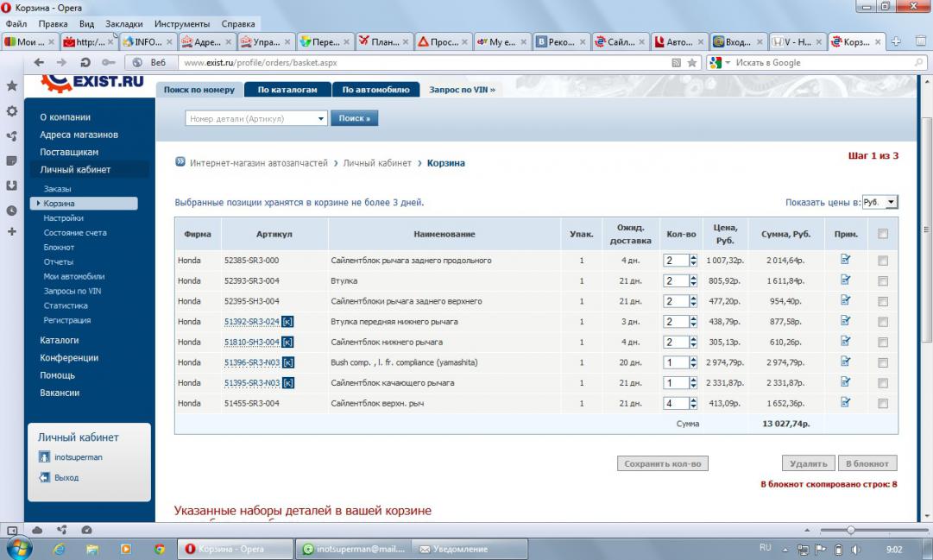
Task: Click the EXIST.RU logo
Action: pyautogui.click(x=92, y=84)
